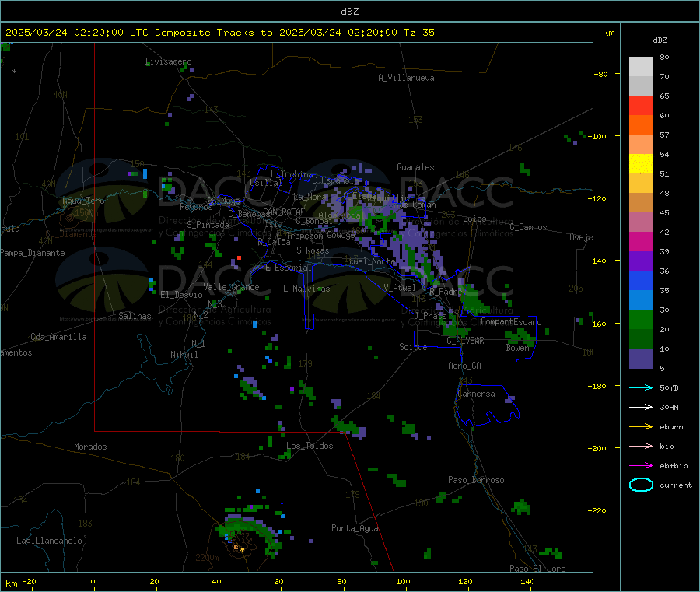Select the V_Atuel location label
The image size is (700, 592).
[x=400, y=288]
